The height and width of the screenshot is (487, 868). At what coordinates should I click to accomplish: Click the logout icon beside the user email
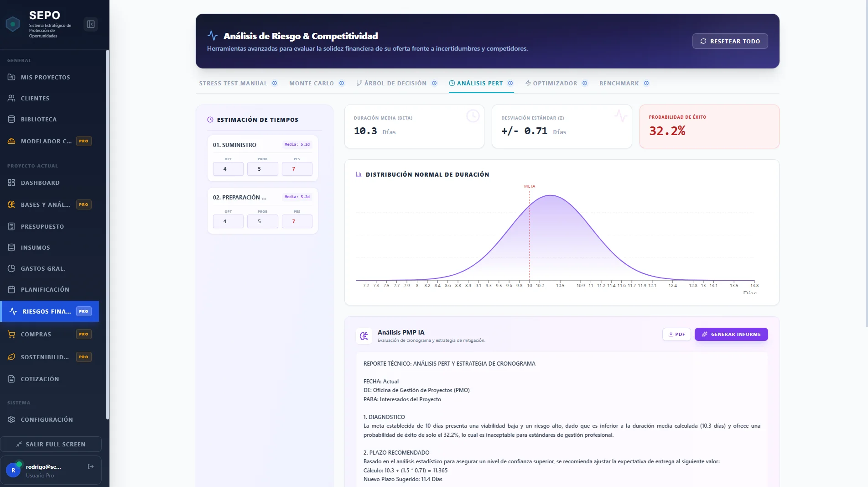tap(91, 466)
